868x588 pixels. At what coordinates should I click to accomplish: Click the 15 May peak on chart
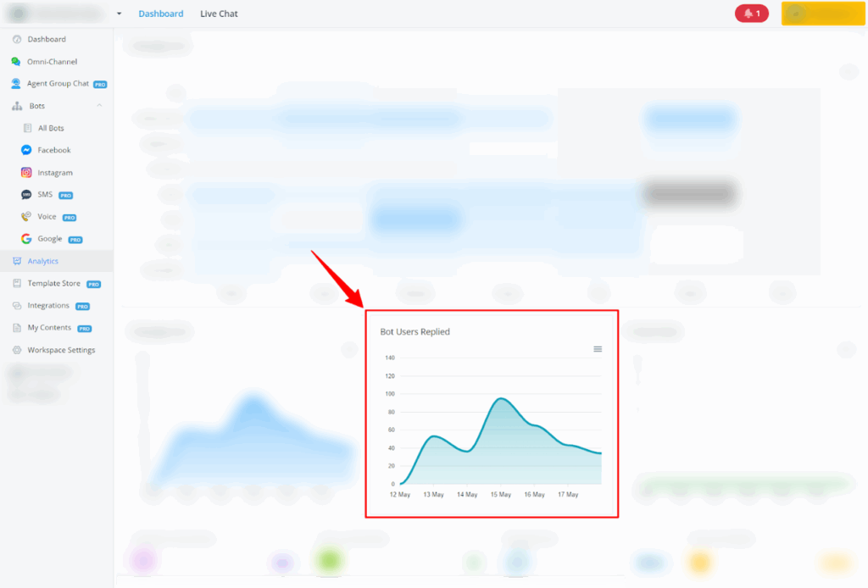point(502,398)
